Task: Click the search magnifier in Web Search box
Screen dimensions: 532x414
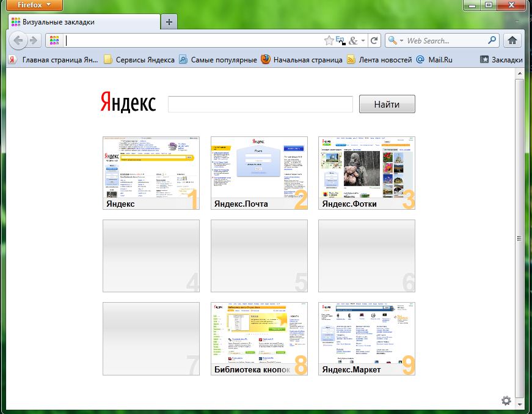Action: [x=492, y=41]
